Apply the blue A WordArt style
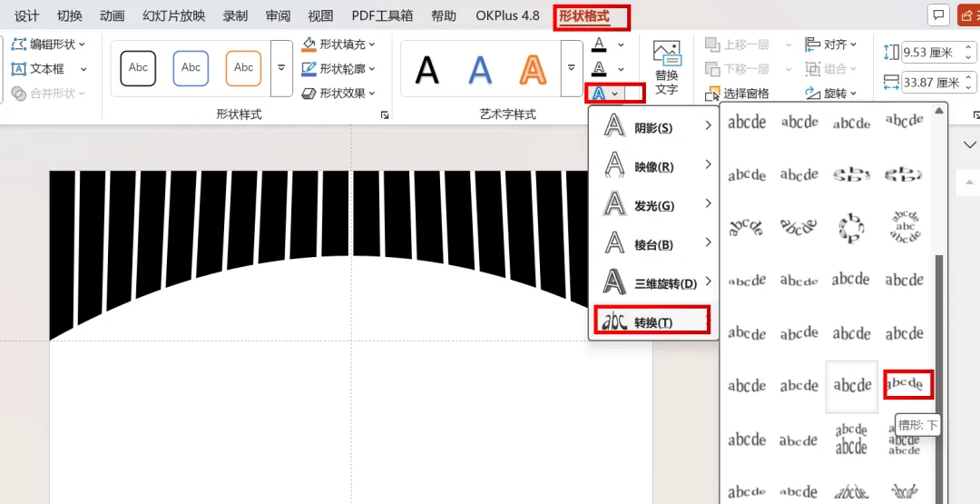The width and height of the screenshot is (980, 504). tap(480, 69)
